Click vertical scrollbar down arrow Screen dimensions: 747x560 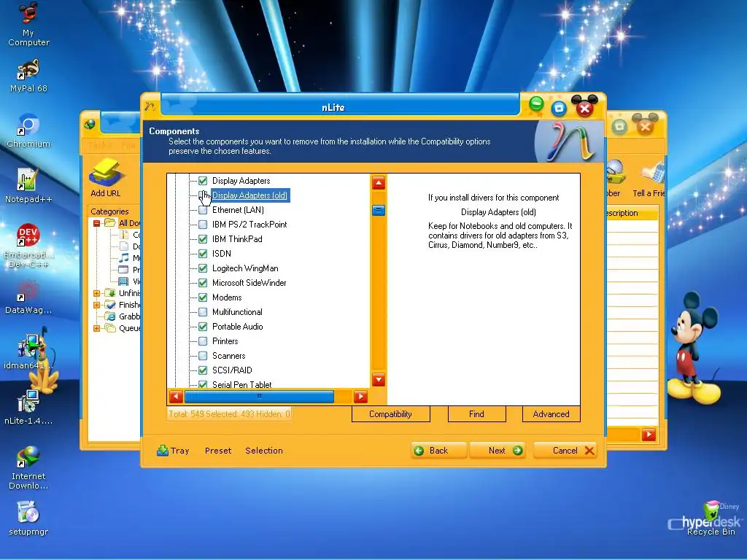(379, 379)
